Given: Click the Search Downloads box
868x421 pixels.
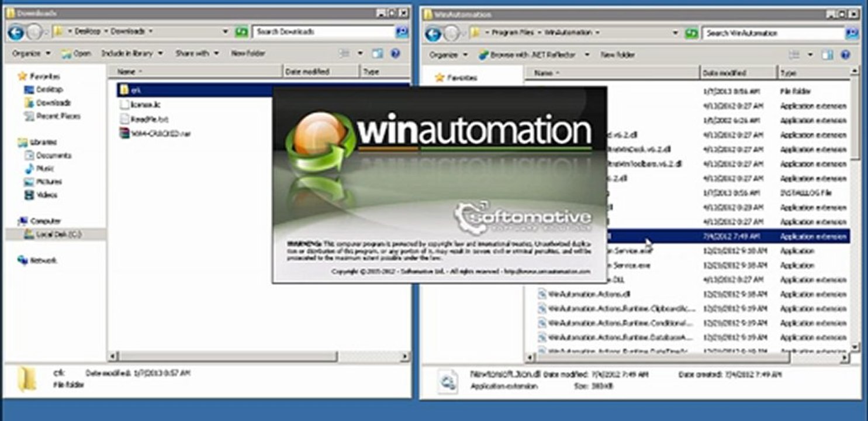Looking at the screenshot, I should 323,32.
